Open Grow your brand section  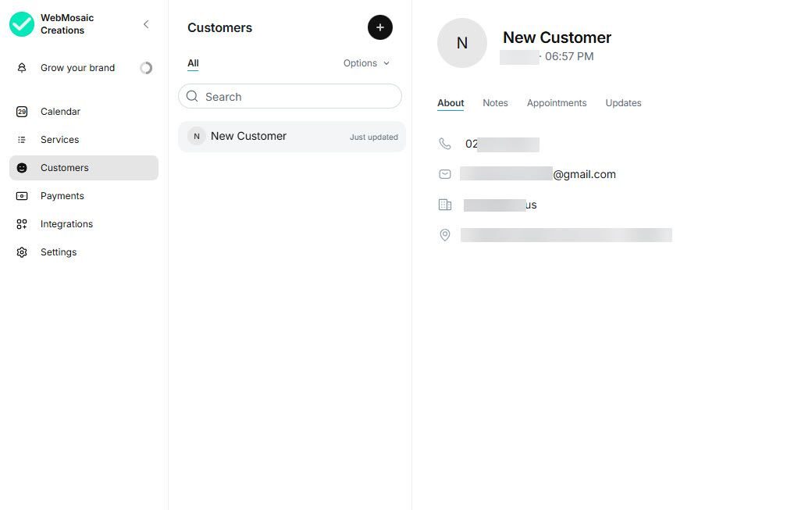coord(77,68)
